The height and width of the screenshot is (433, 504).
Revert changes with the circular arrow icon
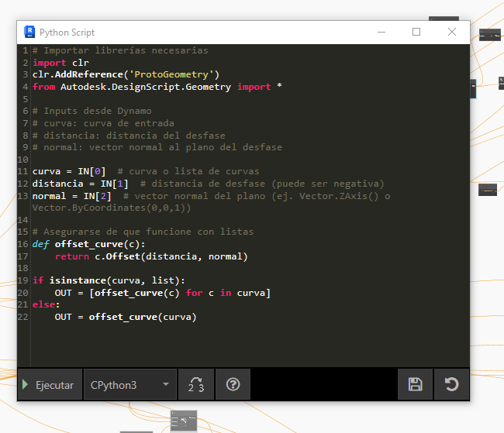pyautogui.click(x=451, y=384)
